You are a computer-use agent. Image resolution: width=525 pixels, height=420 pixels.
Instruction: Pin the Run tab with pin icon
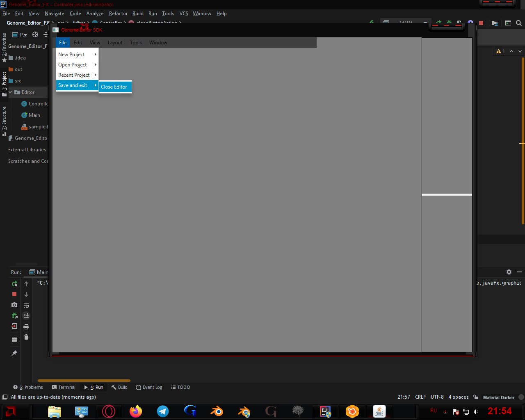(14, 353)
